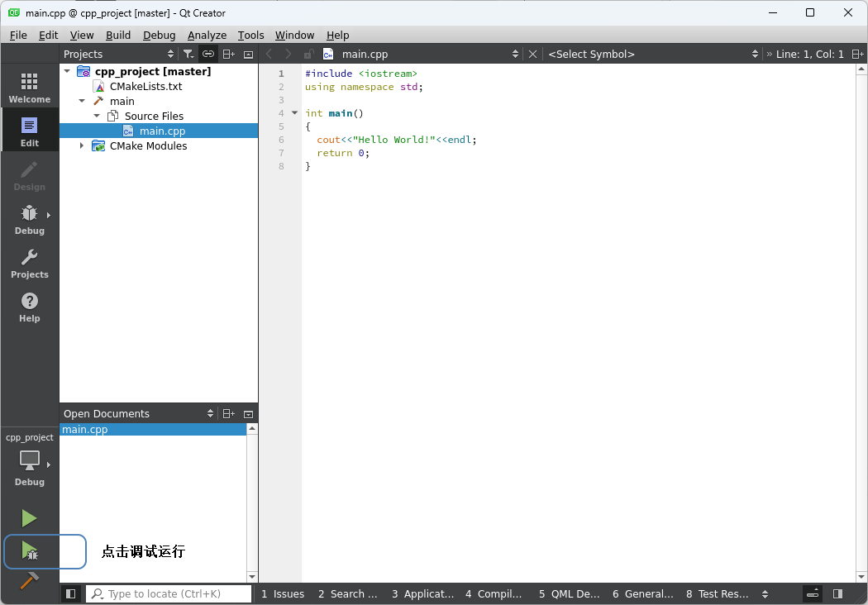868x605 pixels.
Task: Open filter tree options in Projects pane
Action: point(188,54)
